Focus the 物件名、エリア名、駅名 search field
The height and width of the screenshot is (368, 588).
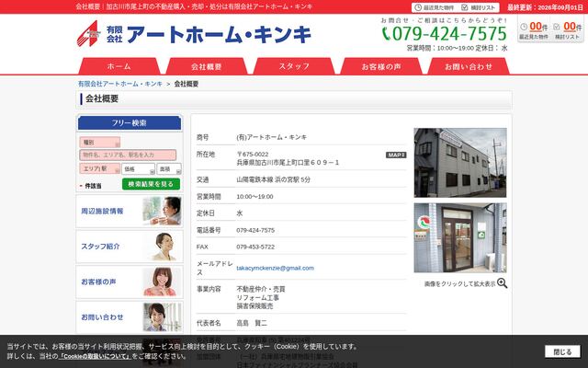tap(128, 155)
